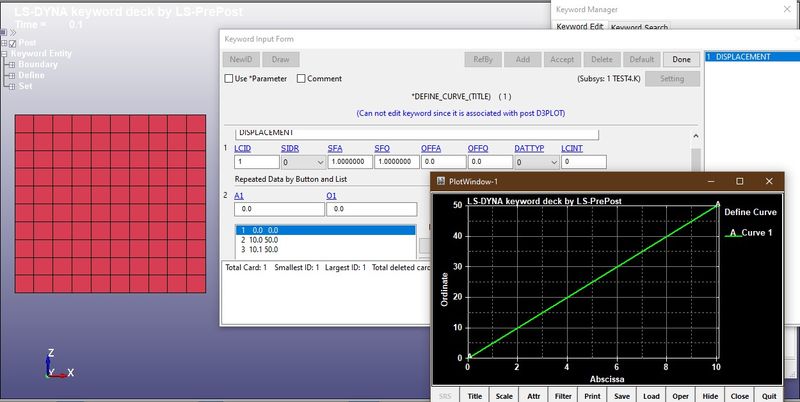
Task: Expand the Define tree node
Action: pyautogui.click(x=12, y=76)
